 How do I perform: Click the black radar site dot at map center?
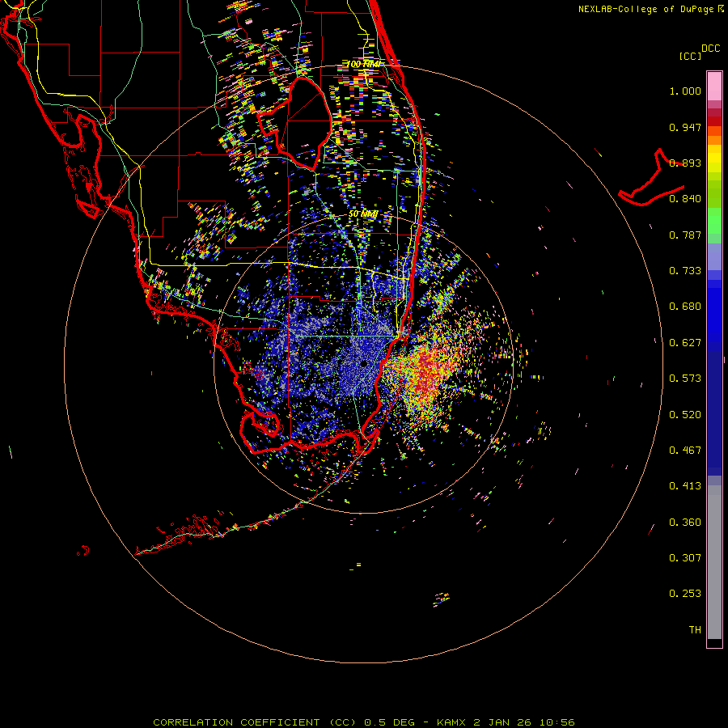(x=363, y=363)
